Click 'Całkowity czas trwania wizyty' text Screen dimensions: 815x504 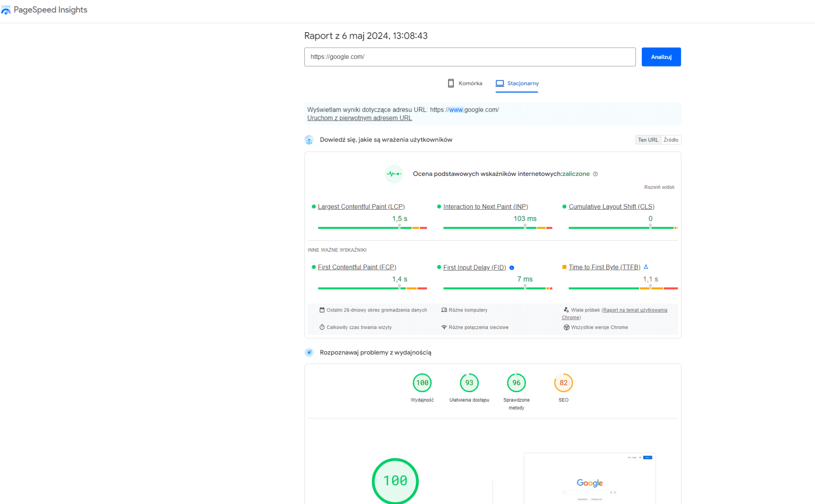[x=359, y=327]
